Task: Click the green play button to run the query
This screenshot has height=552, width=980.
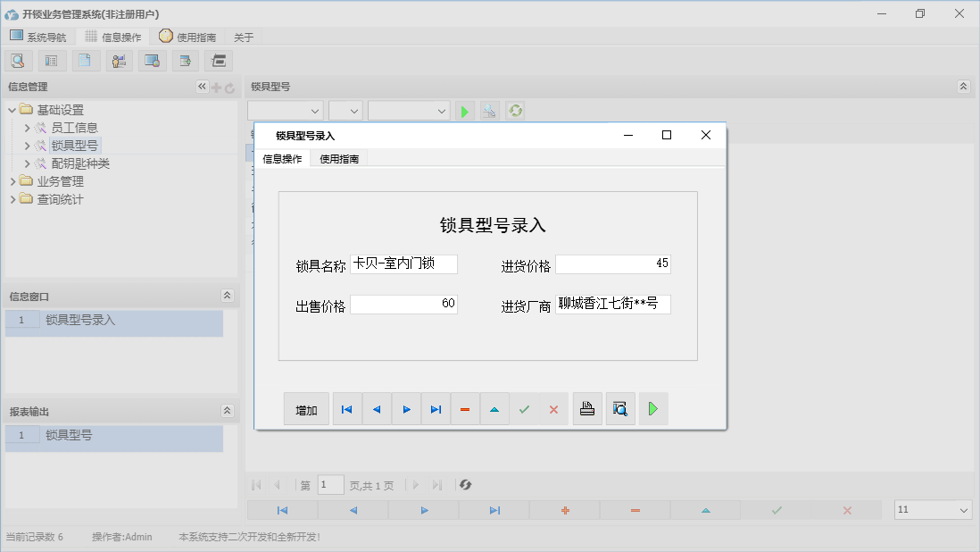Action: tap(463, 110)
